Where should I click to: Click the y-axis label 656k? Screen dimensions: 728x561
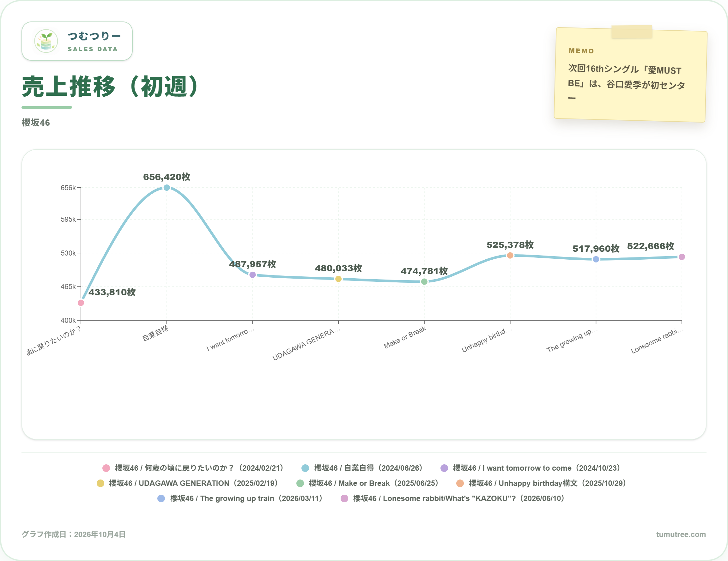(68, 188)
